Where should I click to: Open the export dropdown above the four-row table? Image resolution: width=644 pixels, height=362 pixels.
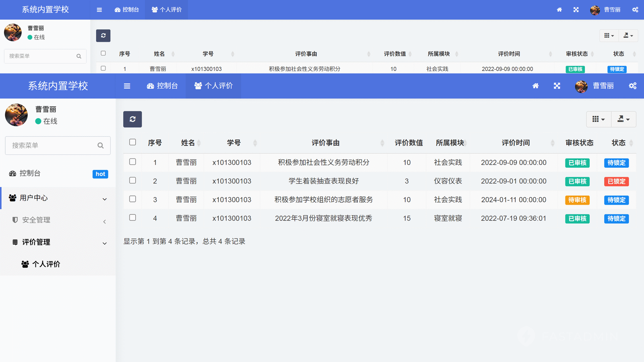tap(623, 119)
